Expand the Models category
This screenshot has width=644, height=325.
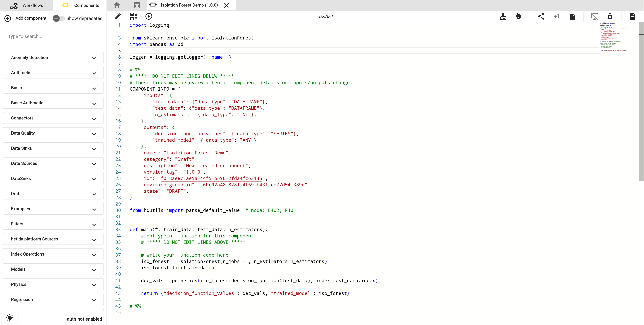pyautogui.click(x=53, y=269)
